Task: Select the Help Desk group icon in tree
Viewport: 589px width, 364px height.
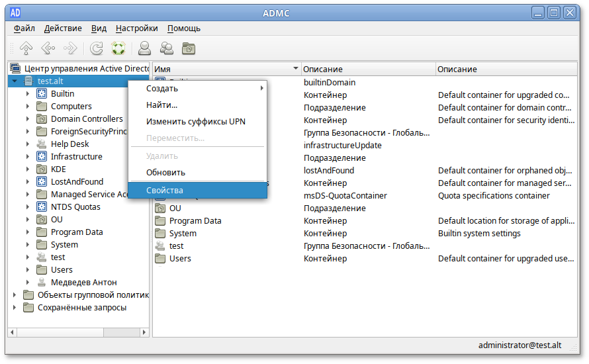Action: [x=41, y=144]
